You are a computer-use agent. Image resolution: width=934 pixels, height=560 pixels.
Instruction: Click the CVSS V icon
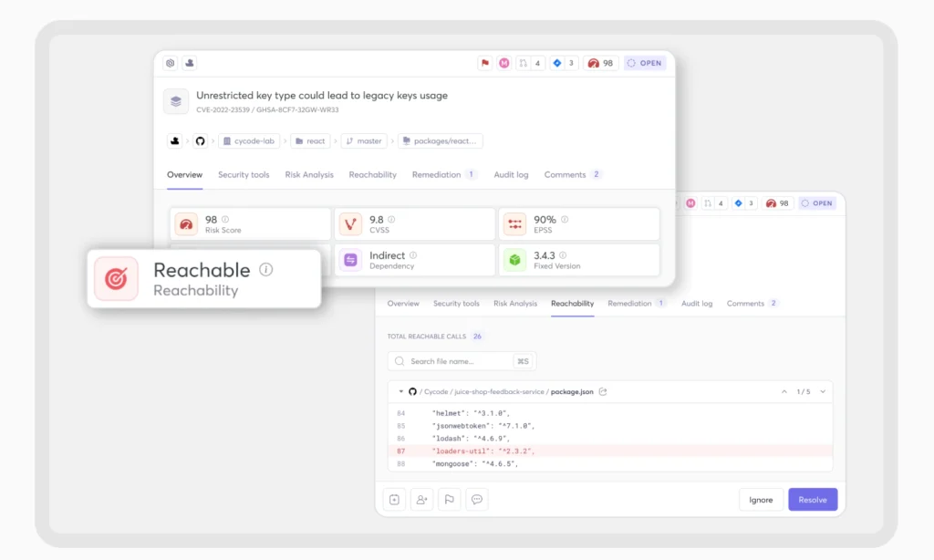[350, 224]
